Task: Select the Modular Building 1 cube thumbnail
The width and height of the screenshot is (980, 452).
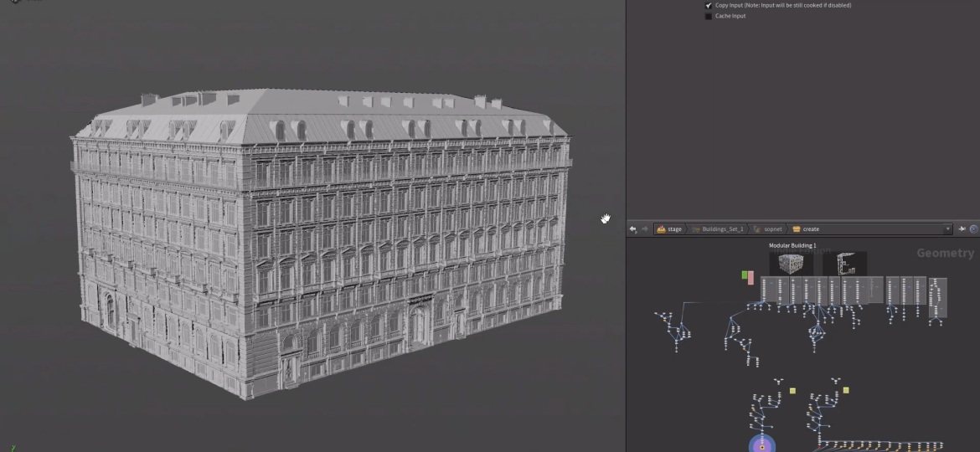Action: point(791,264)
